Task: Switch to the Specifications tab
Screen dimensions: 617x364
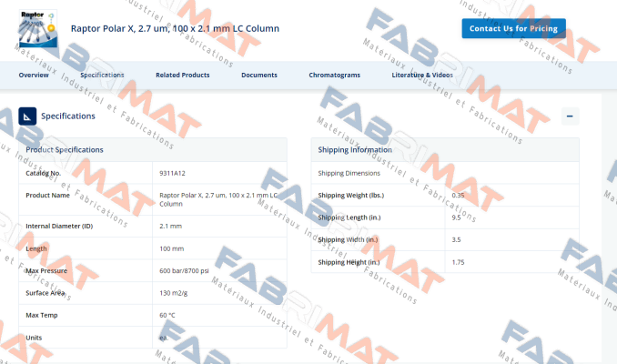Action: pyautogui.click(x=102, y=76)
